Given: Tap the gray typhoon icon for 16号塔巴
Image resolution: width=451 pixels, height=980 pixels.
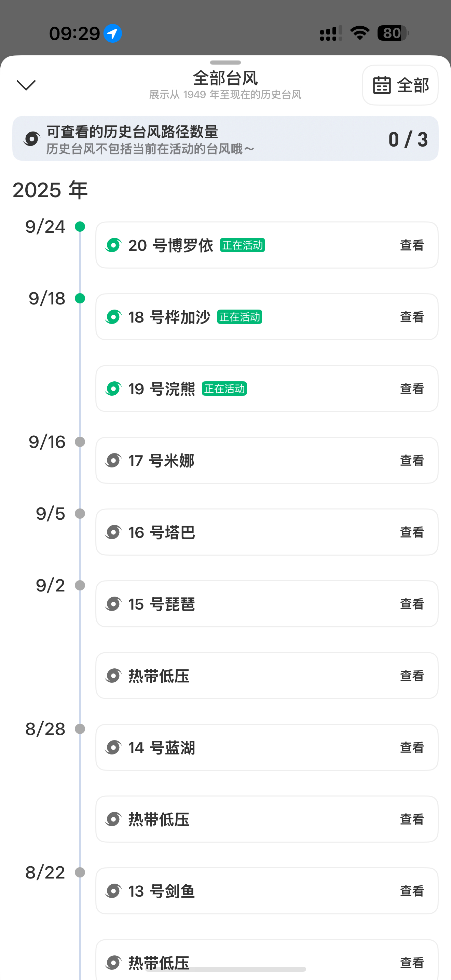Looking at the screenshot, I should click(x=113, y=532).
